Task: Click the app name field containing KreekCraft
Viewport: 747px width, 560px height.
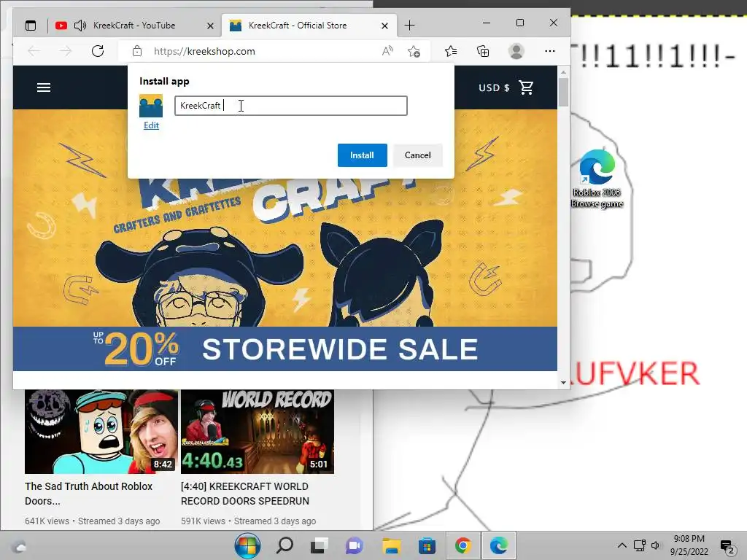Action: pos(291,106)
